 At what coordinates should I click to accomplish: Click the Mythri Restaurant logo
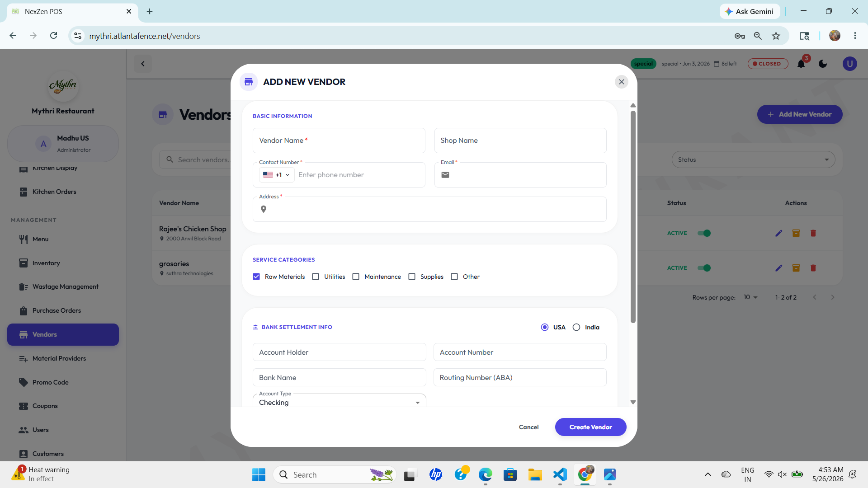pyautogui.click(x=63, y=85)
